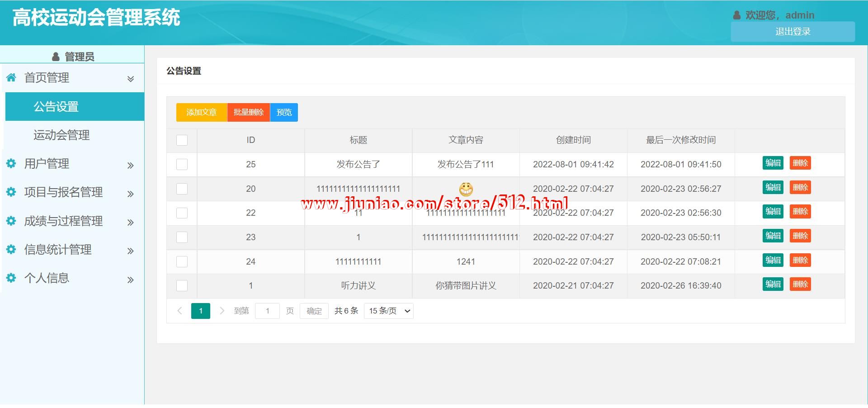Collapse the 首页管理 menu chevron
The image size is (868, 408).
131,79
